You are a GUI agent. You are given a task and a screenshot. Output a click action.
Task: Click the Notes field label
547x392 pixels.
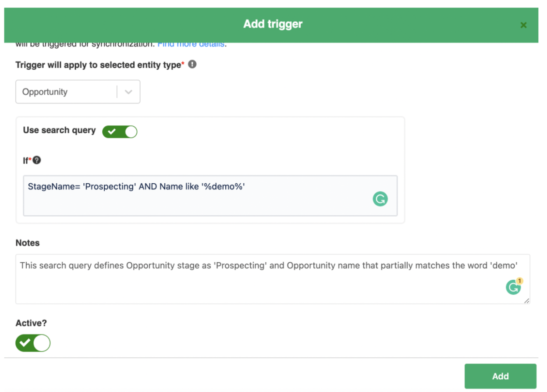28,243
